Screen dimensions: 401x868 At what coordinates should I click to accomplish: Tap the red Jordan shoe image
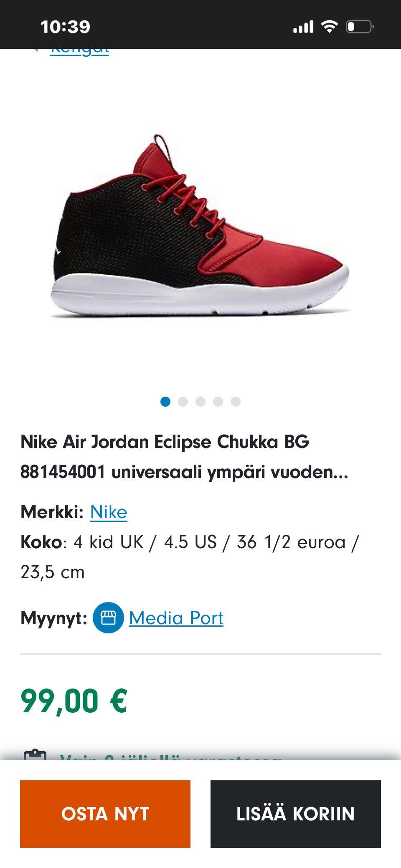coord(200,226)
